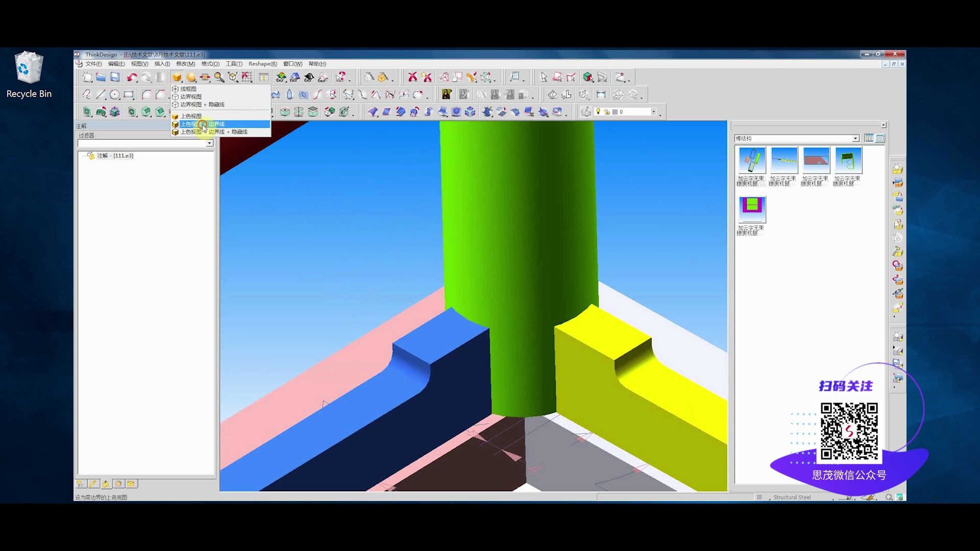Click the grid with red marks icon

click(x=247, y=77)
